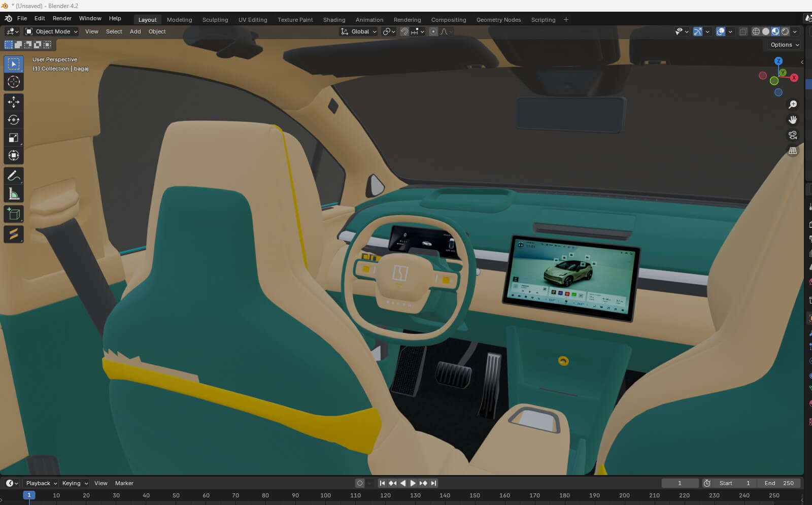The height and width of the screenshot is (505, 812).
Task: Select the Add Cube tool
Action: point(14,214)
